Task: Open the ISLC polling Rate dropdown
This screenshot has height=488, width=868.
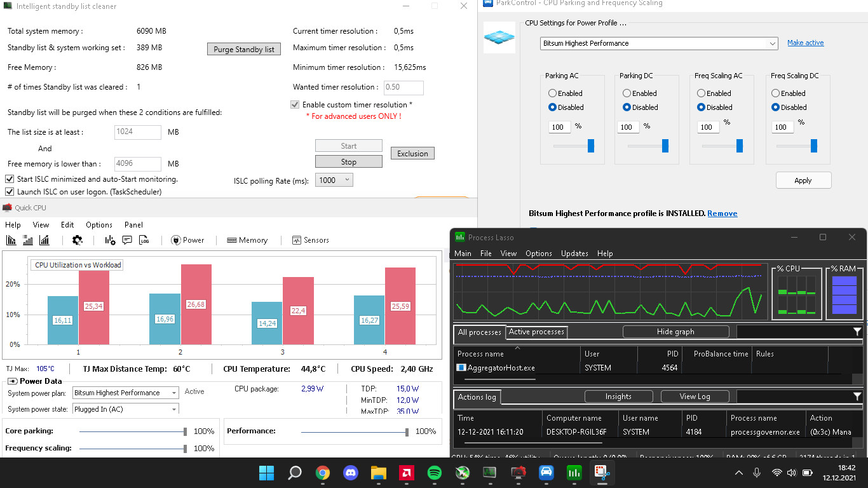Action: click(334, 180)
